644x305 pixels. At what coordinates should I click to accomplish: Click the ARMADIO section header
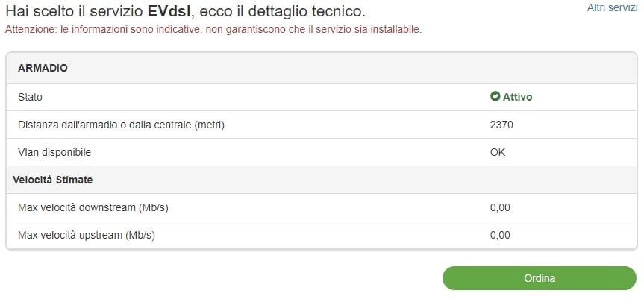point(43,68)
